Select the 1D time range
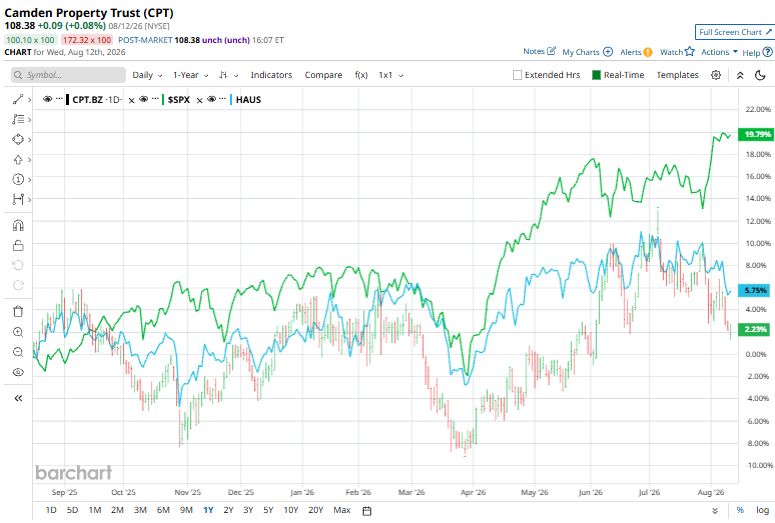This screenshot has width=775, height=523. (51, 510)
